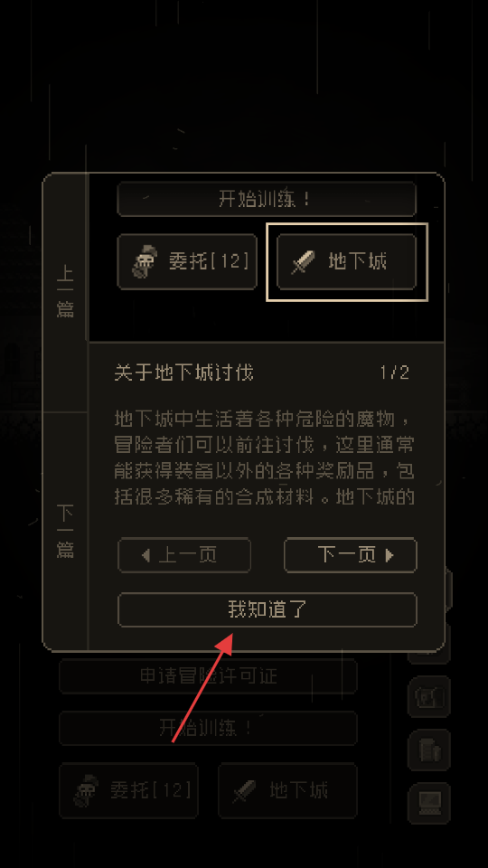
Task: Click the dimmed skull icon in bottom 委托[12] button
Action: click(87, 790)
